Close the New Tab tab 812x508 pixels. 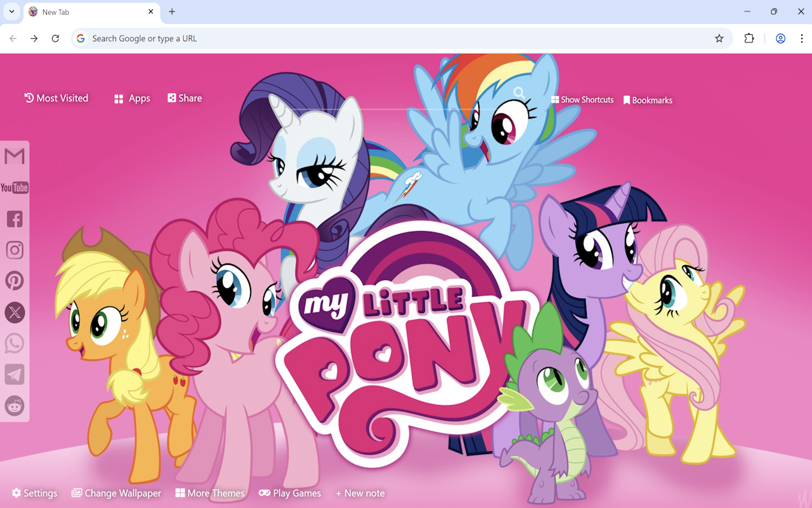click(151, 11)
